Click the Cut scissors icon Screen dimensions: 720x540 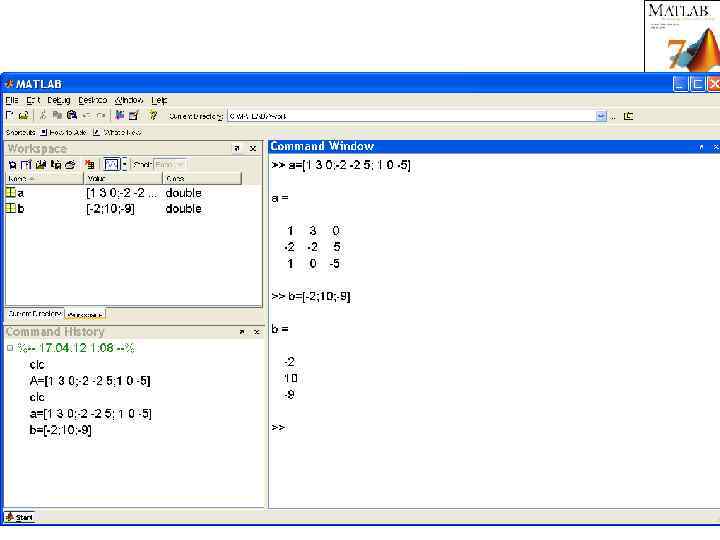click(x=43, y=116)
